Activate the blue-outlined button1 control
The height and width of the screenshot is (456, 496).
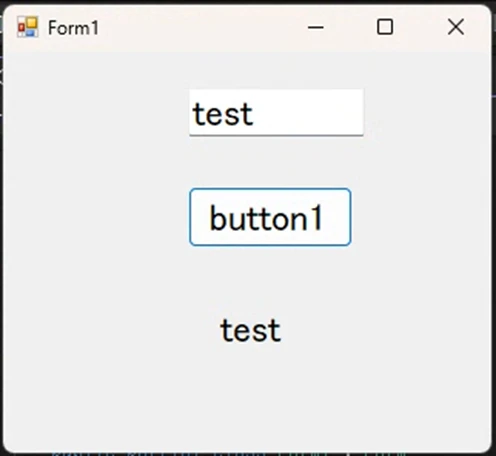point(270,217)
